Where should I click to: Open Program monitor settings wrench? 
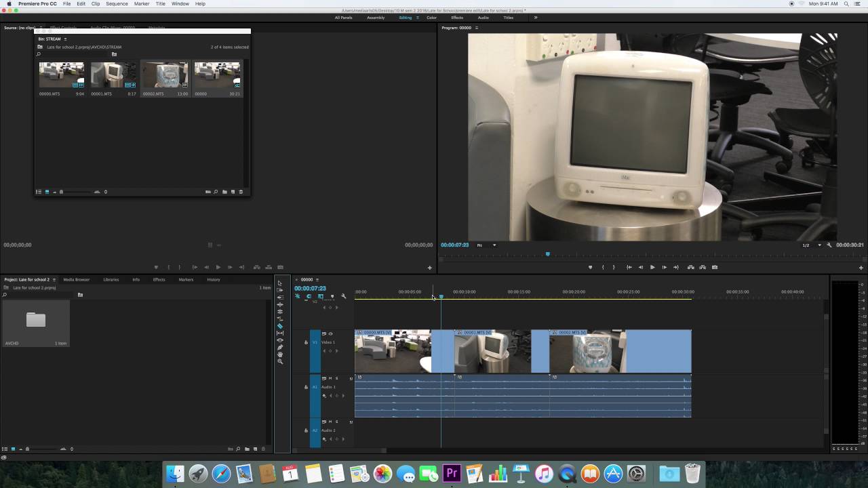pyautogui.click(x=829, y=245)
